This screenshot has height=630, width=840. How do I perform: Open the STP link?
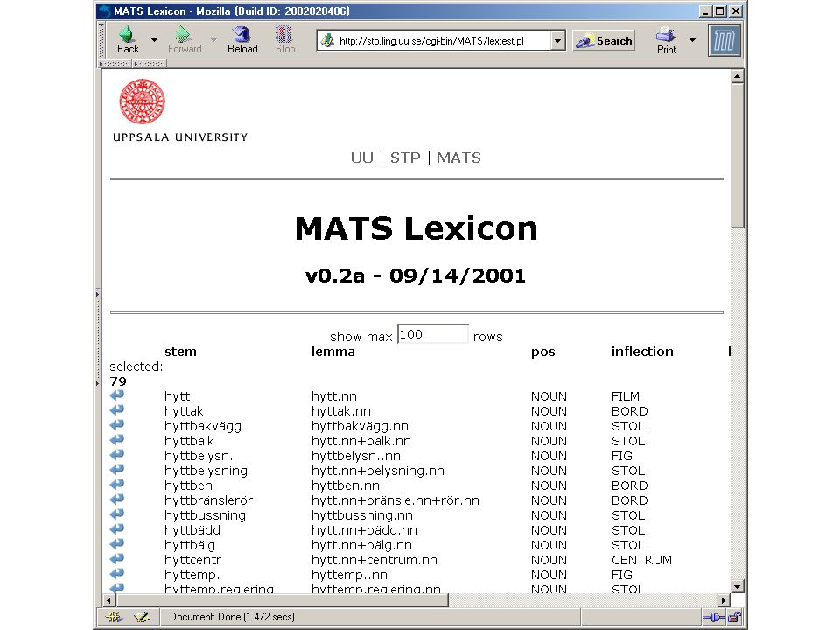pyautogui.click(x=405, y=157)
